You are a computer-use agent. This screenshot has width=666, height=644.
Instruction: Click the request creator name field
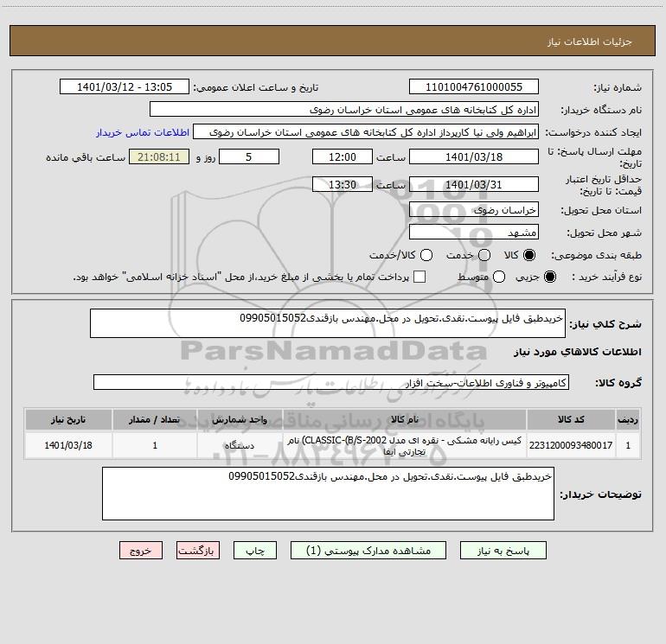tap(366, 131)
